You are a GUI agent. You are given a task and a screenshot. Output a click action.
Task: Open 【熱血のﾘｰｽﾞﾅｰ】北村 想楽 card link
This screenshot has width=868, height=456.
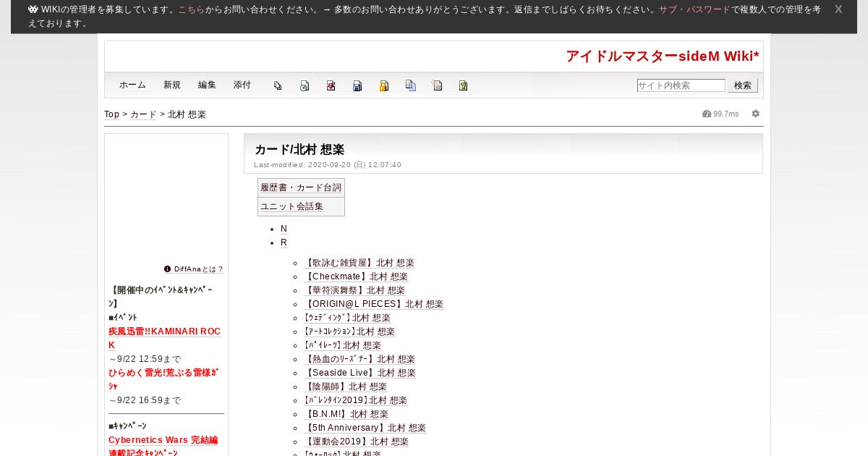tap(359, 359)
